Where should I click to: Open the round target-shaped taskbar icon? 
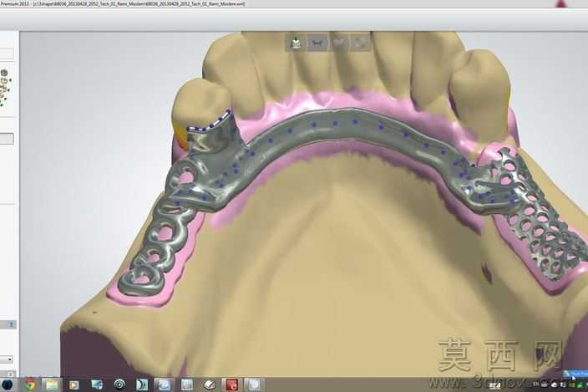tap(119, 384)
